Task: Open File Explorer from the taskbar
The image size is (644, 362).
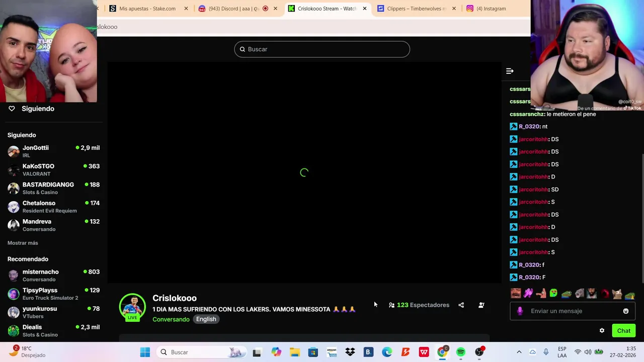Action: click(295, 352)
